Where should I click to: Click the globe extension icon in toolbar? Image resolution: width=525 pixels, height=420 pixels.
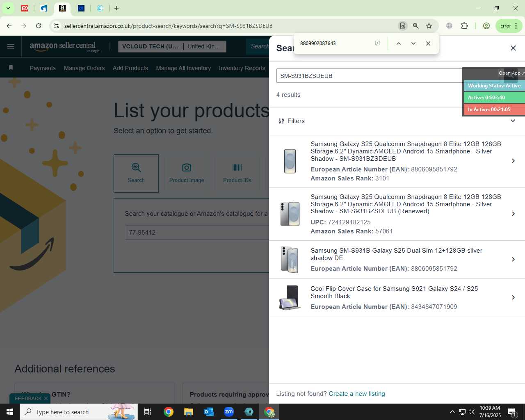pyautogui.click(x=450, y=26)
